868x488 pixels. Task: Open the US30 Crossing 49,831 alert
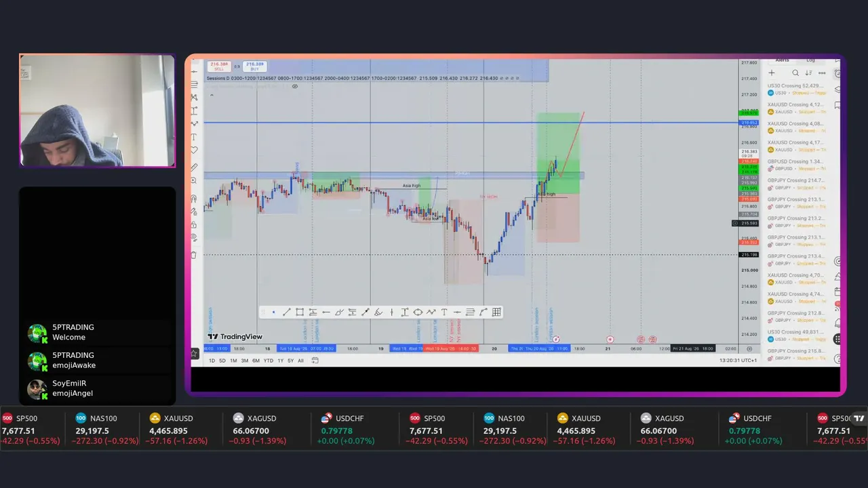[796, 336]
